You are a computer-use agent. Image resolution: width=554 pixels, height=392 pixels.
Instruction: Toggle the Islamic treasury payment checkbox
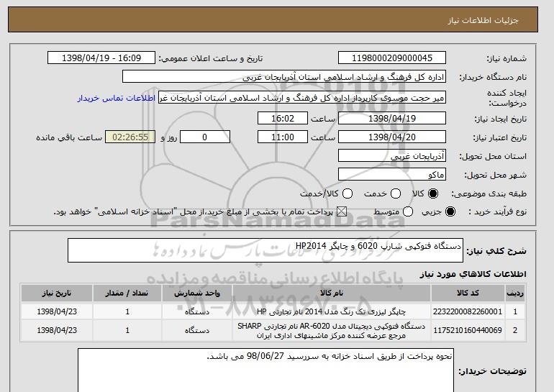[341, 211]
